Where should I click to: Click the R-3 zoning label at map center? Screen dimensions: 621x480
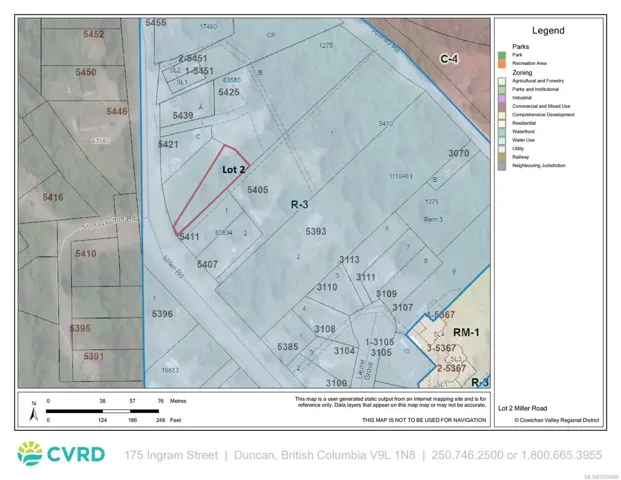pyautogui.click(x=300, y=204)
